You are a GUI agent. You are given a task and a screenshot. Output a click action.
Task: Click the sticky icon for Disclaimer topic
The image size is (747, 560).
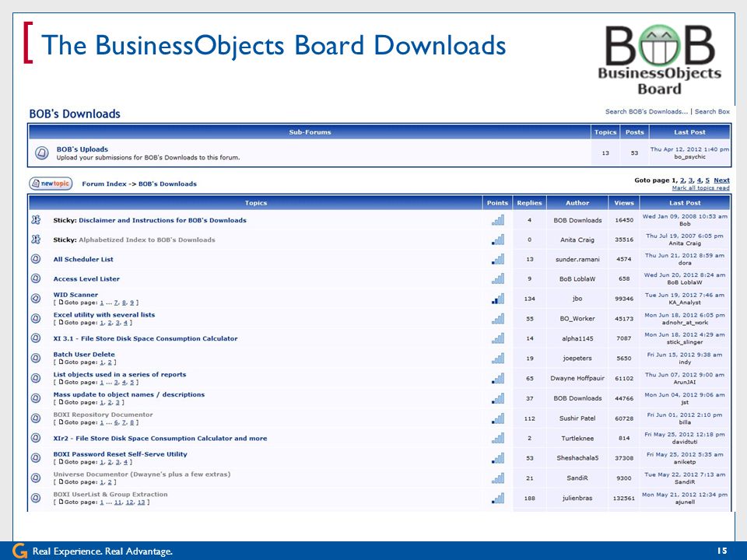tap(36, 220)
